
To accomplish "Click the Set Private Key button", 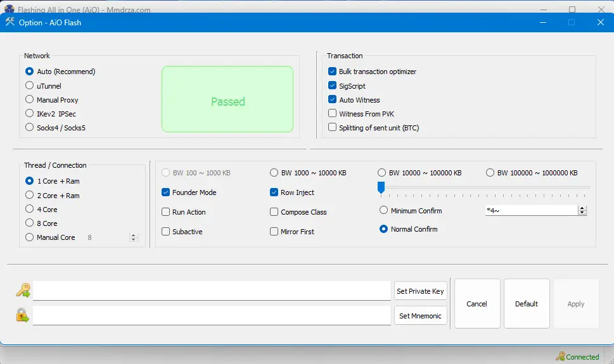I will pos(421,291).
